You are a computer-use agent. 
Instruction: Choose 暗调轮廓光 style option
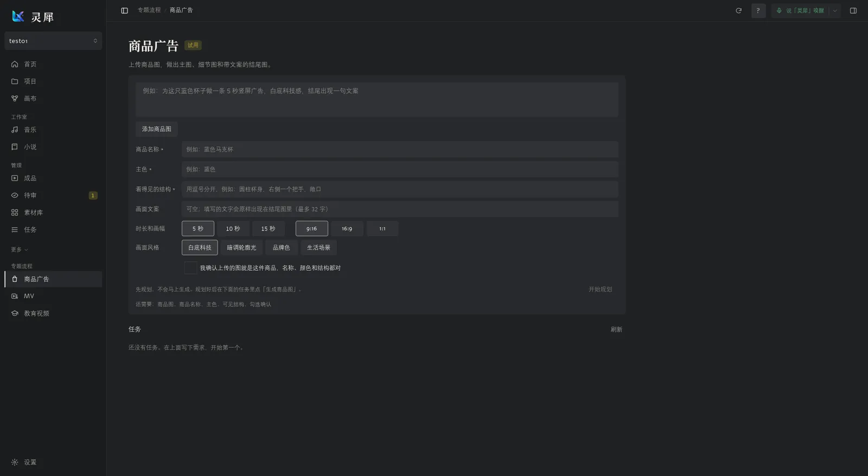tap(241, 247)
